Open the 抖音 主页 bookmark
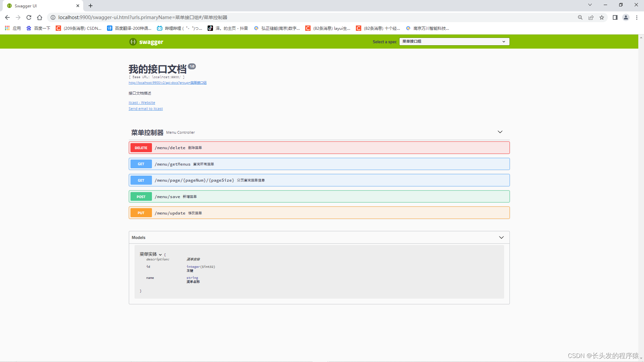 tap(228, 28)
